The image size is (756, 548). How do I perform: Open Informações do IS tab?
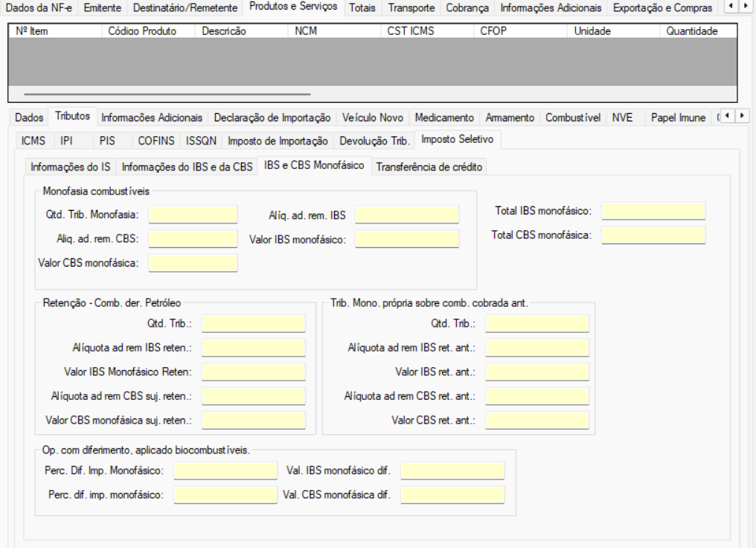(71, 167)
